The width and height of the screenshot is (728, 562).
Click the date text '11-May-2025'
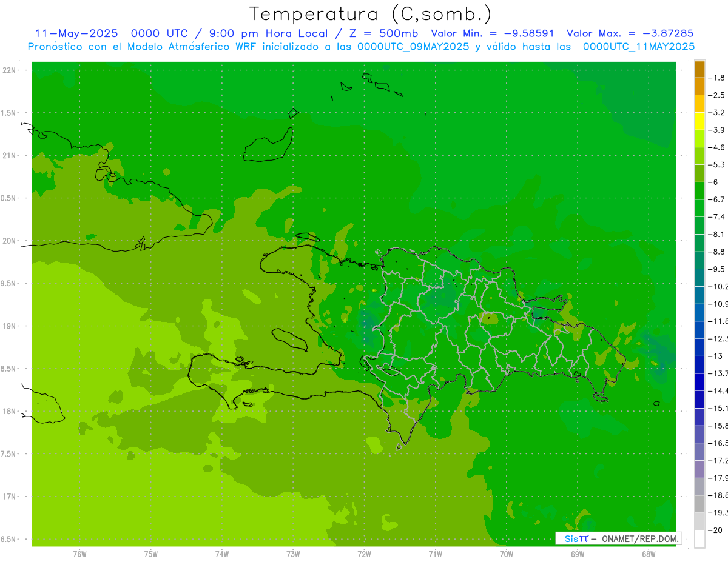coord(77,33)
